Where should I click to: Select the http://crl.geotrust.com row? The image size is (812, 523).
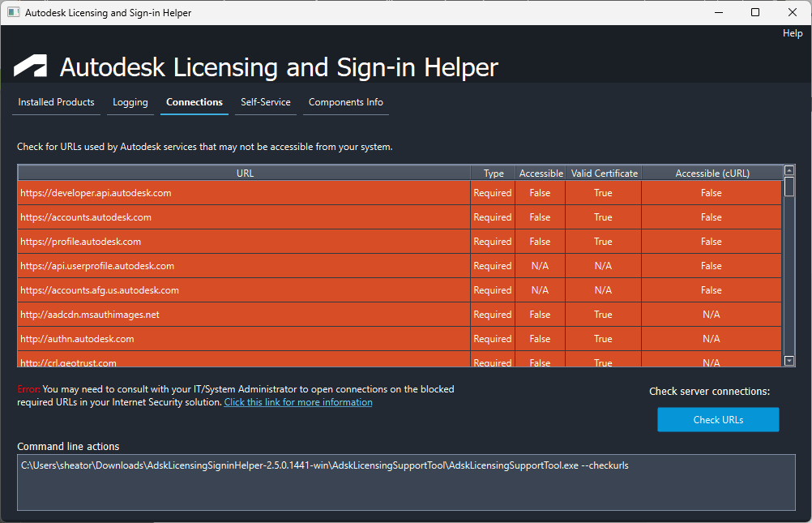click(400, 359)
